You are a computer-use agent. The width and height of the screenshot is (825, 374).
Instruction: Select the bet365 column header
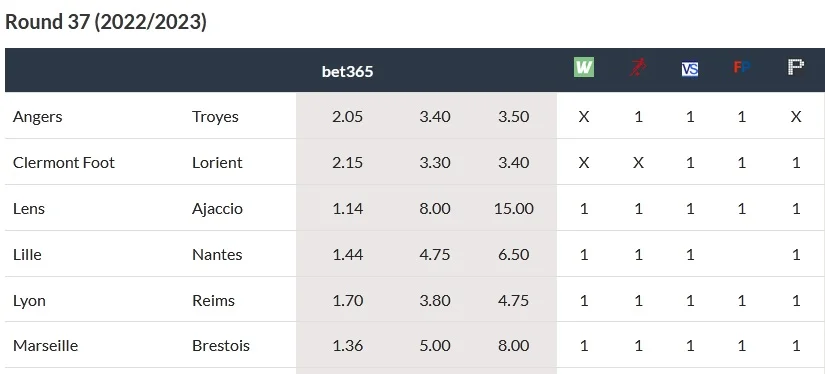coord(347,71)
